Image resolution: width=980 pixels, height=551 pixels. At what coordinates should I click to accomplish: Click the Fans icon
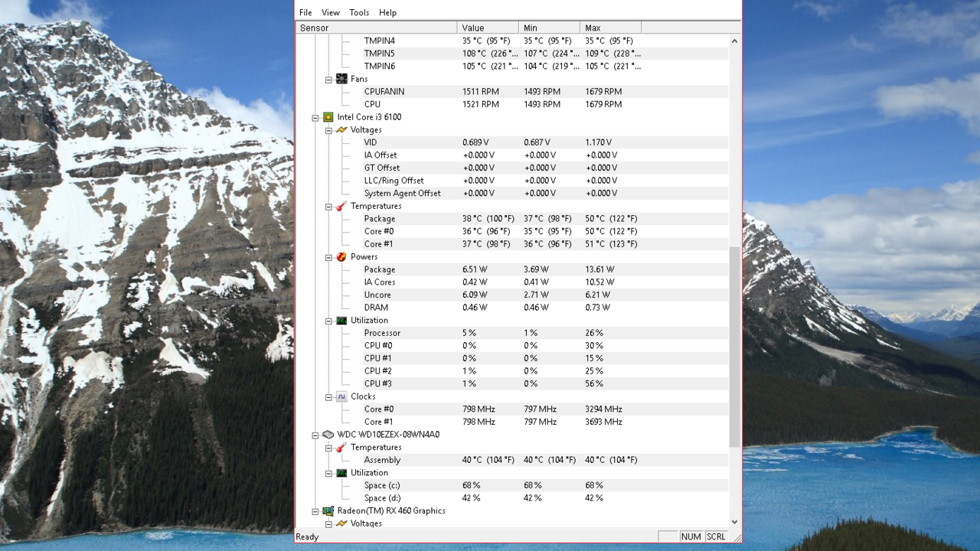pyautogui.click(x=341, y=79)
